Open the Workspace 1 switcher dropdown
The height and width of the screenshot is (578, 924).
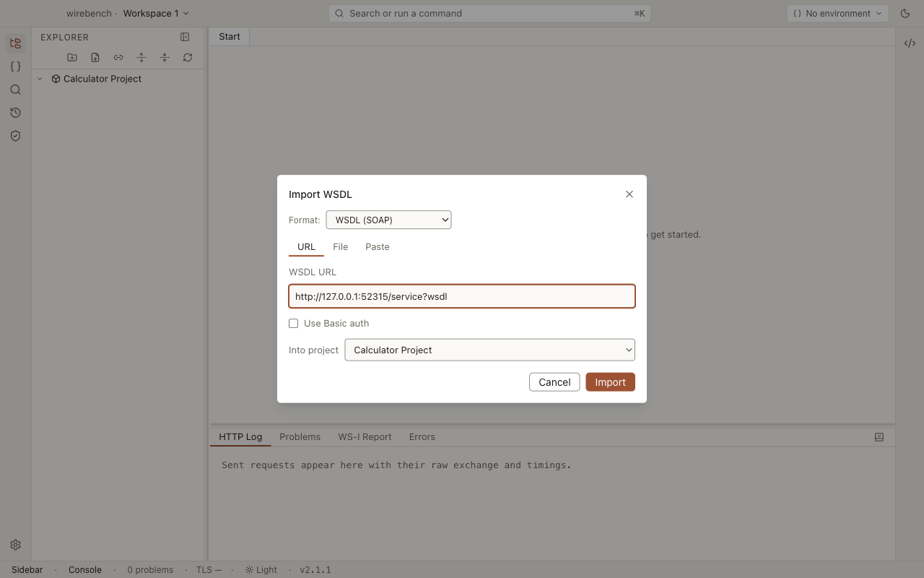coord(156,13)
